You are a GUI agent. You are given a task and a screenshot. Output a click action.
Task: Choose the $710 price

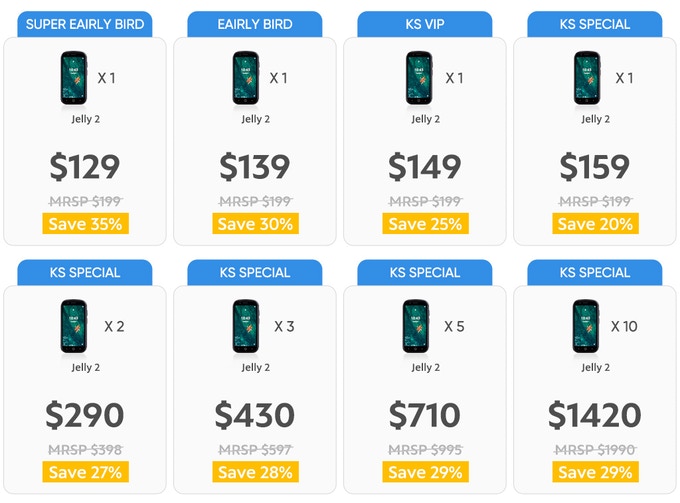pos(424,415)
